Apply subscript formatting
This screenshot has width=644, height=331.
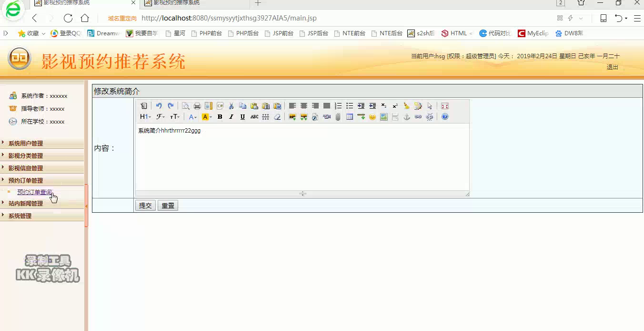(383, 106)
